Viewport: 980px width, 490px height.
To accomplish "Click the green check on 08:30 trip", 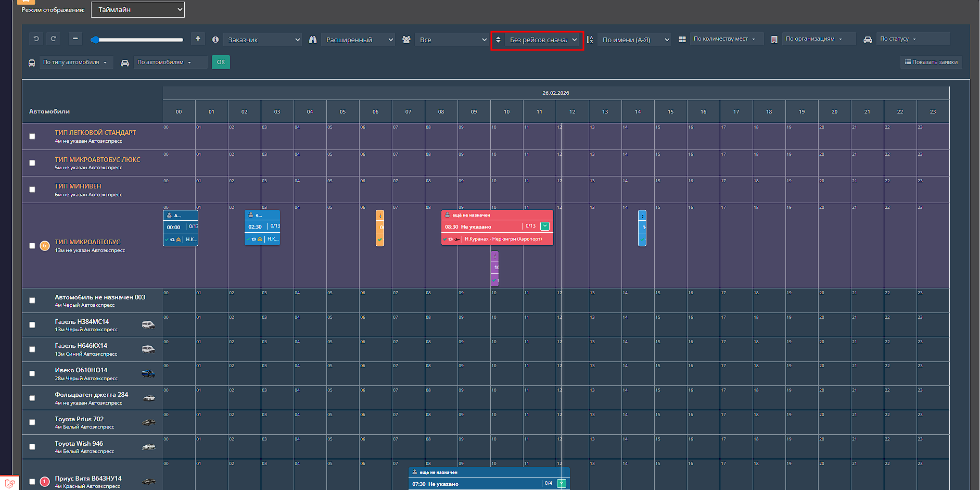I will [x=545, y=226].
